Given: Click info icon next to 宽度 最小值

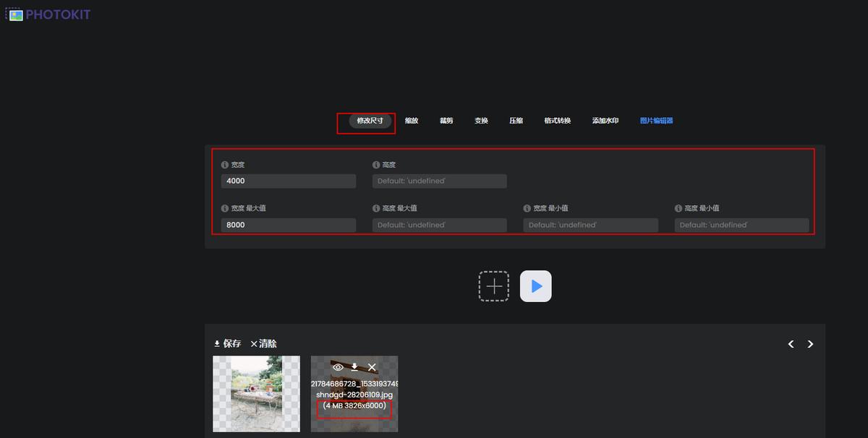Looking at the screenshot, I should pos(527,208).
